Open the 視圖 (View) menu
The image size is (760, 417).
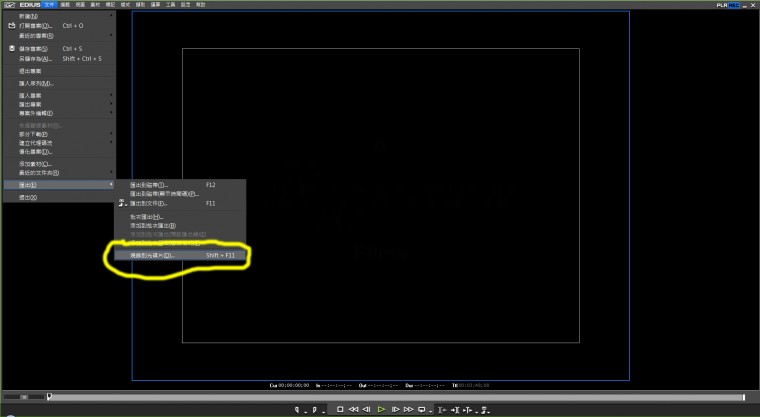[80, 4]
